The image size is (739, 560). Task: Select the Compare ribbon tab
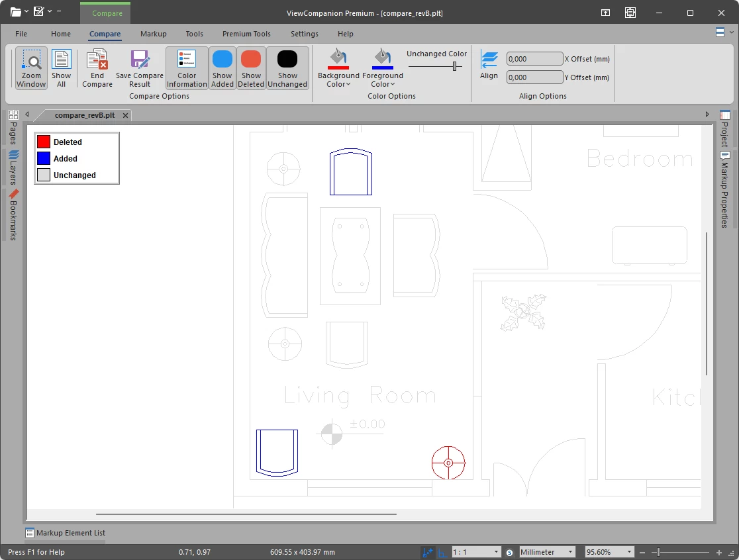[x=105, y=34]
